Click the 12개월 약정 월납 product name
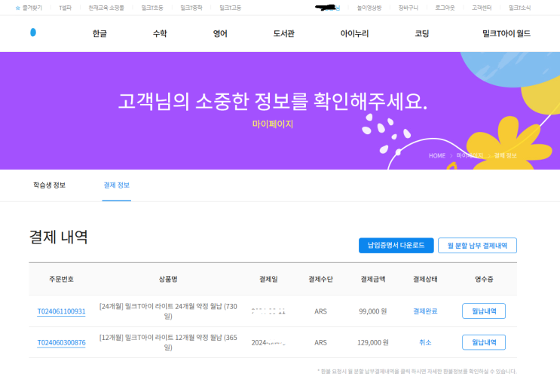The width and height of the screenshot is (560, 392). (x=168, y=342)
